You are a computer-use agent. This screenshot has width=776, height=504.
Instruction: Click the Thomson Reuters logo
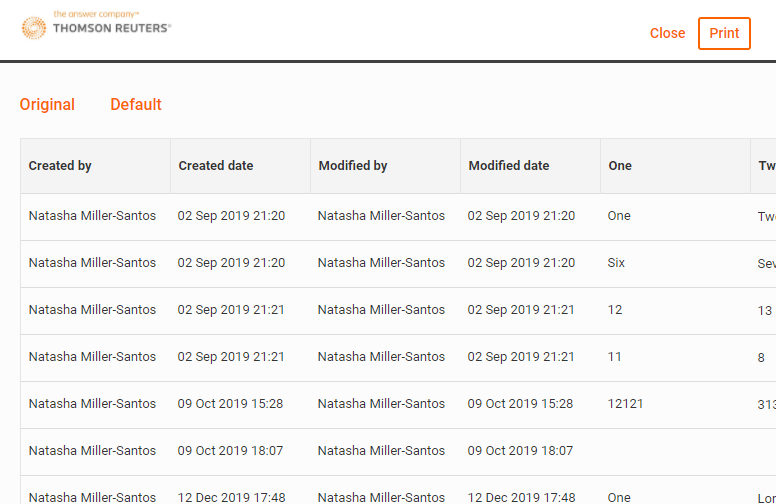click(x=97, y=26)
